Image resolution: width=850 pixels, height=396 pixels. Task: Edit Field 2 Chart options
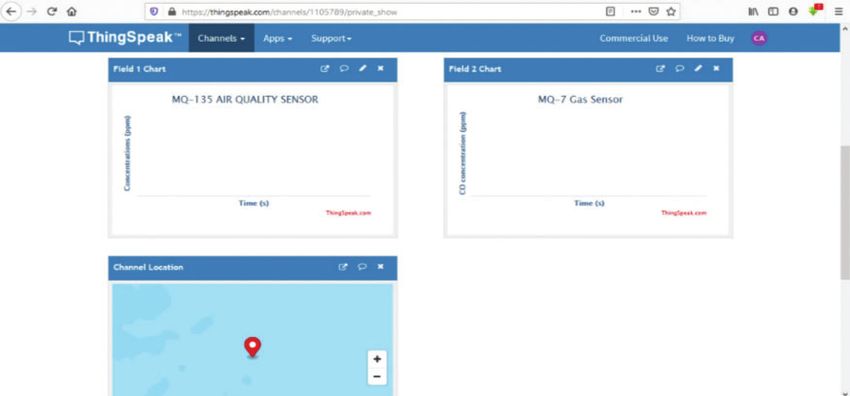point(698,68)
